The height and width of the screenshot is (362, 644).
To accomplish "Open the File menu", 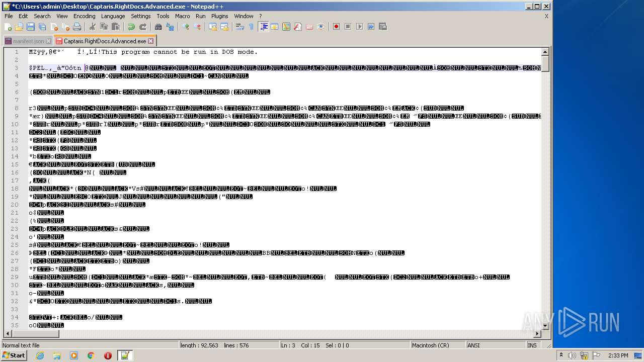I will [9, 16].
